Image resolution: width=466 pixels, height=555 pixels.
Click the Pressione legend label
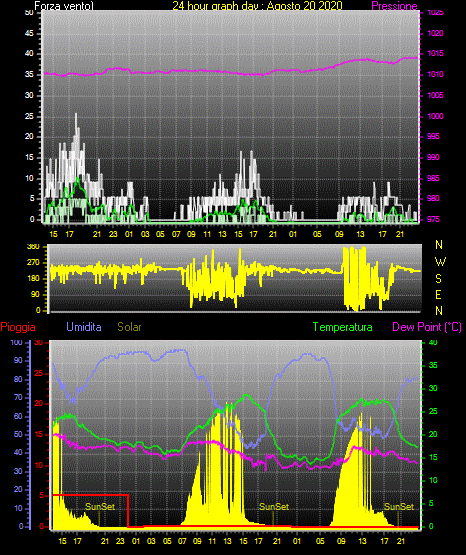(394, 6)
